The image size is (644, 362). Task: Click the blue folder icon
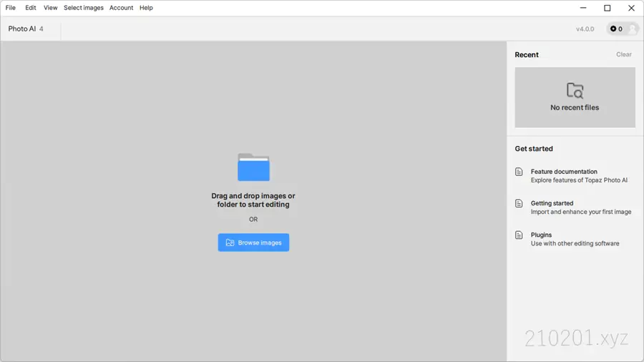click(253, 167)
